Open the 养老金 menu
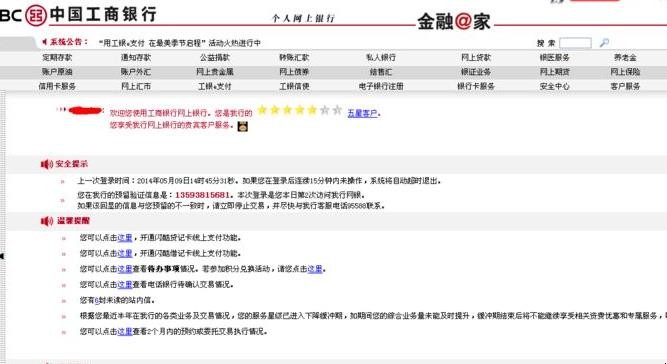This screenshot has height=364, width=667. [625, 57]
